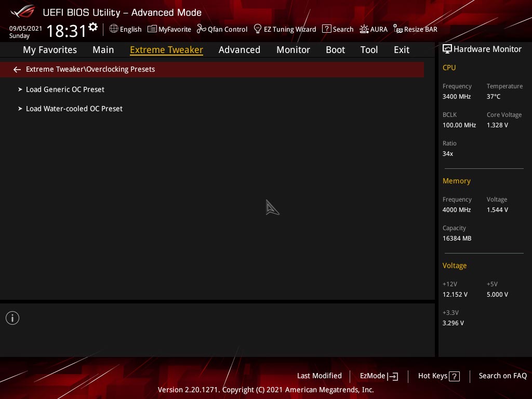Screen dimensions: 532x399
Task: Click the 09/05/2021 date
Action: pyautogui.click(x=25, y=29)
